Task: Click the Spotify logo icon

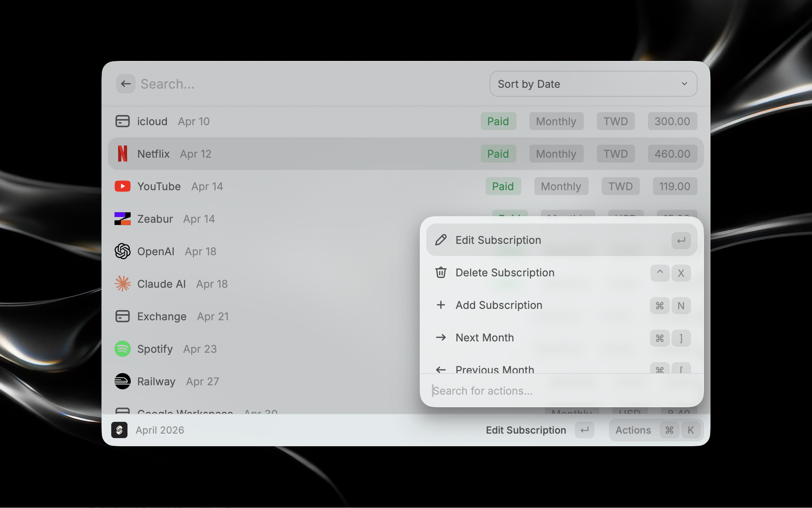Action: (122, 349)
